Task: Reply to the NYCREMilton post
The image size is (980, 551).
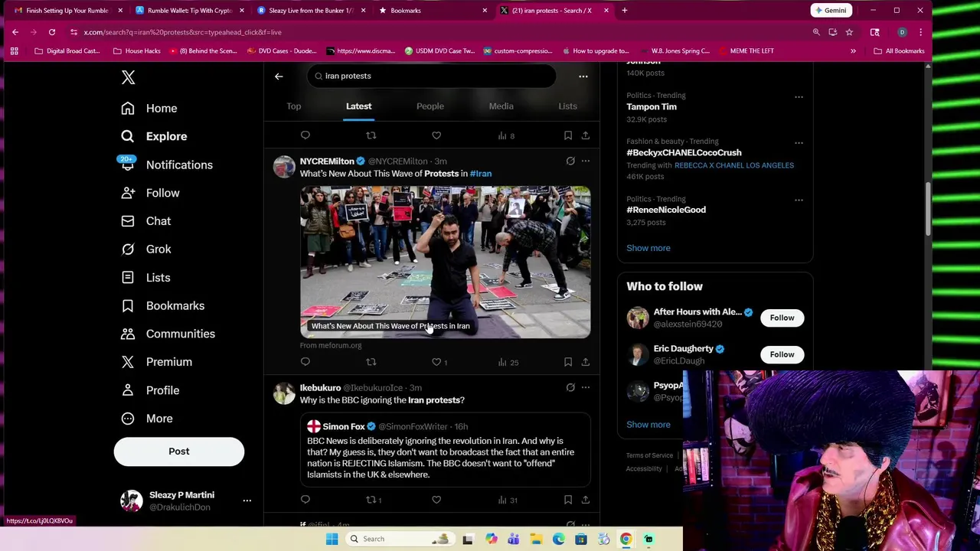Action: (305, 362)
